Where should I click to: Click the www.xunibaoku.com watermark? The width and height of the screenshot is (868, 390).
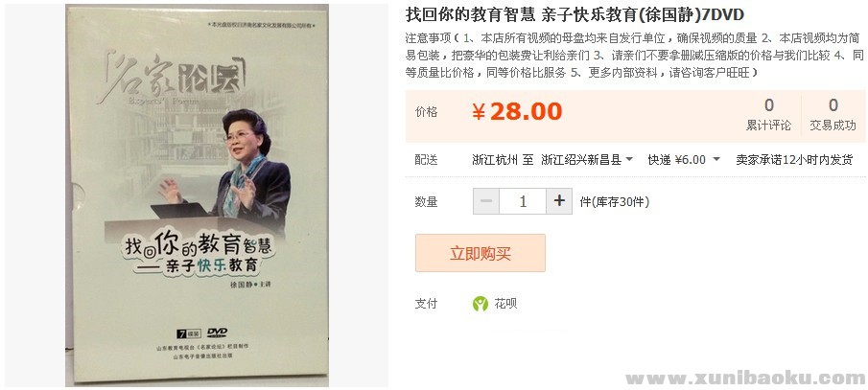[745, 378]
